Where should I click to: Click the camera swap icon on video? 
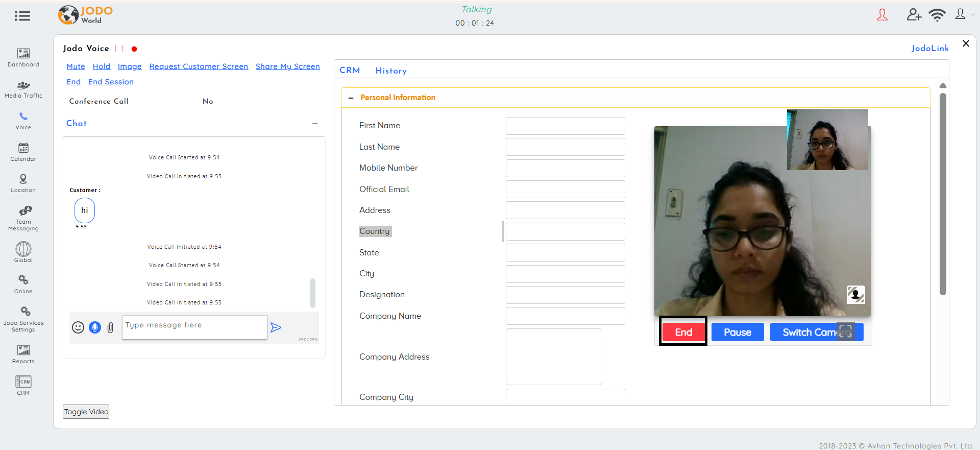coord(856,295)
